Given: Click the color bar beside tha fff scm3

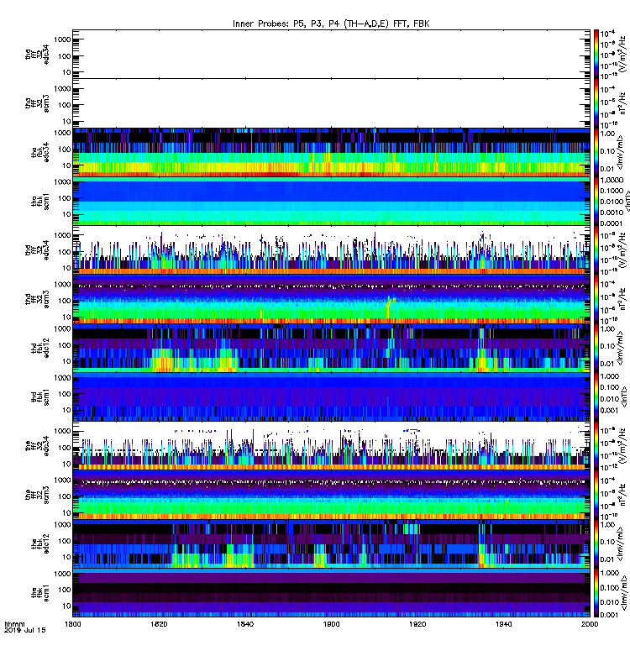Looking at the screenshot, I should [x=596, y=103].
